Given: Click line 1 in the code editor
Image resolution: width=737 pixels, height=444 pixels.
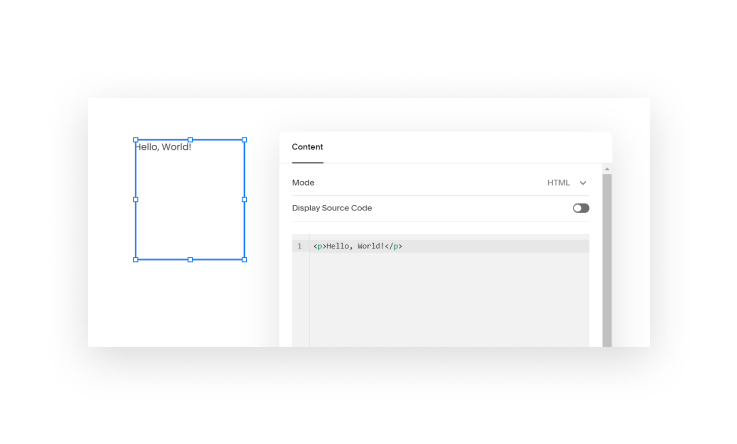Looking at the screenshot, I should pos(449,246).
